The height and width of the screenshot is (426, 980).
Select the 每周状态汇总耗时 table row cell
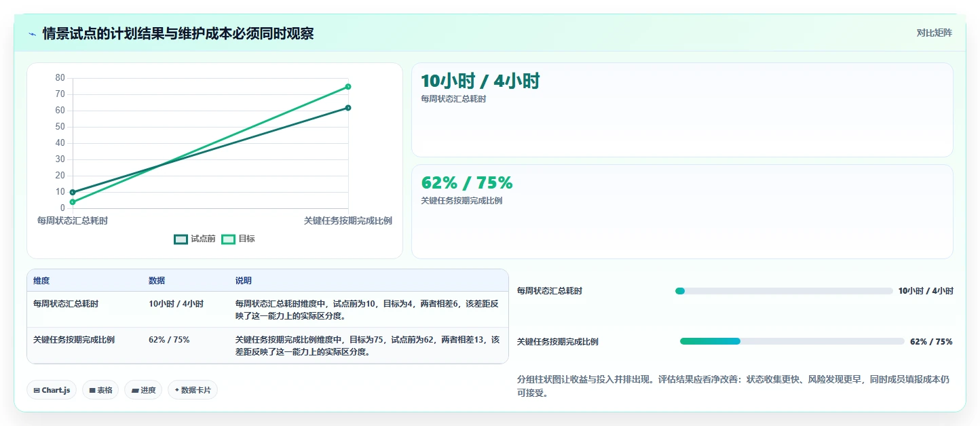click(x=66, y=304)
